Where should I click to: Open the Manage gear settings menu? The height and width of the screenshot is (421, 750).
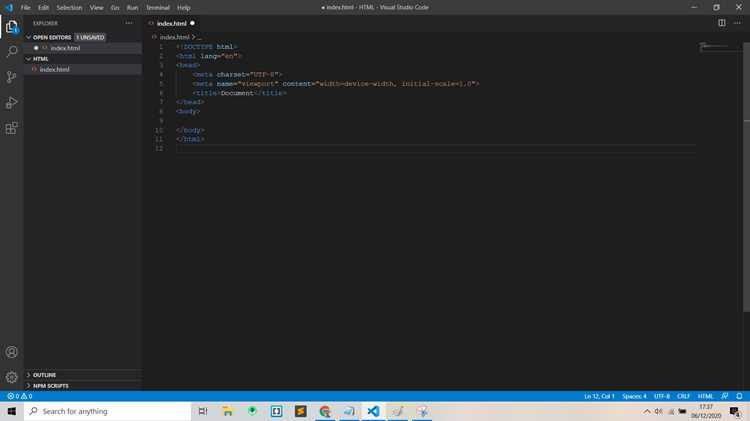pos(11,377)
